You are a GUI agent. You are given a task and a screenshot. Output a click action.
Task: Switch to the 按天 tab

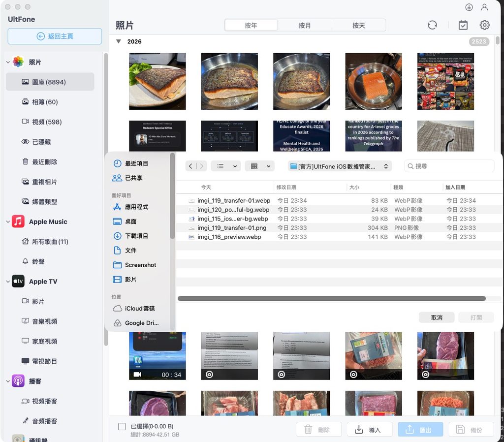coord(359,26)
